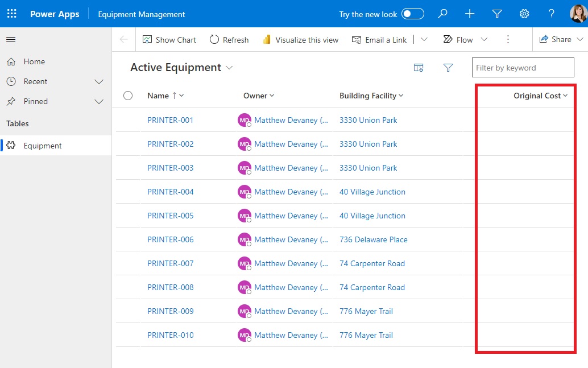This screenshot has width=588, height=368.
Task: Collapse the hamburger navigation menu
Action: [11, 39]
